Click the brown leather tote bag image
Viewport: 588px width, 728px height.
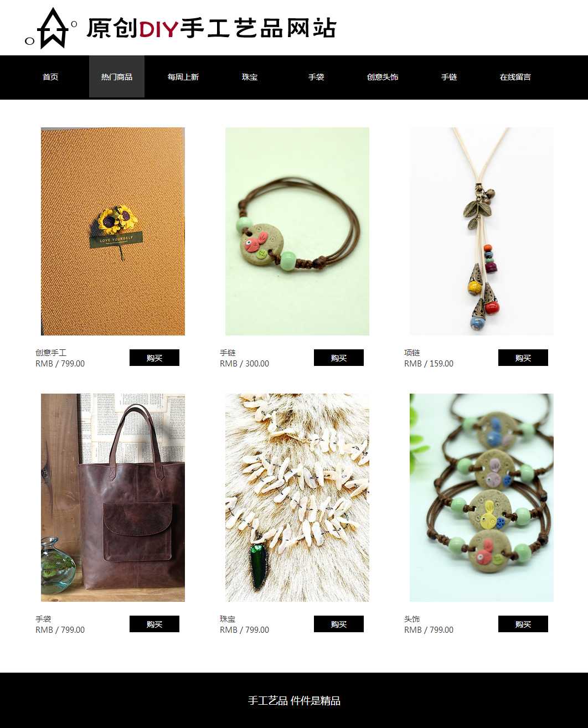pyautogui.click(x=113, y=498)
